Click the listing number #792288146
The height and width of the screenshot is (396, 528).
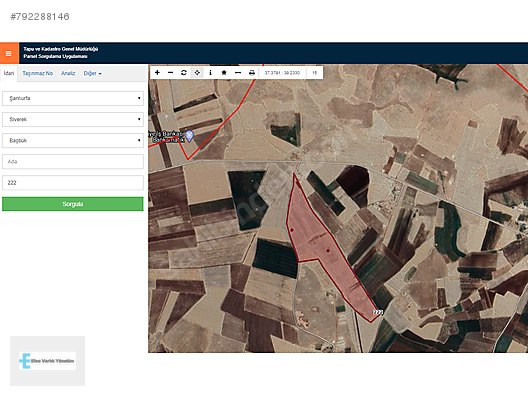(40, 16)
